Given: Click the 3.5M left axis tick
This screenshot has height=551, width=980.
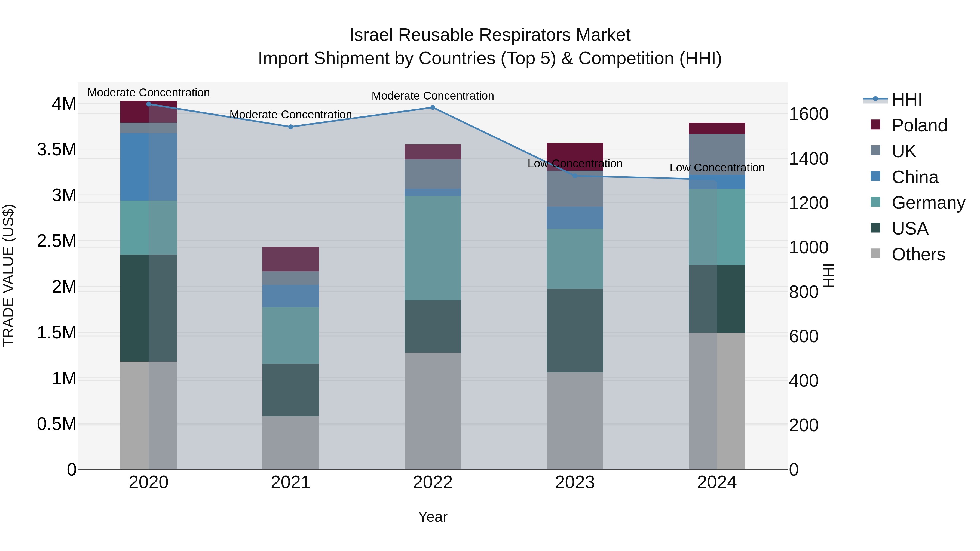Looking at the screenshot, I should point(56,149).
